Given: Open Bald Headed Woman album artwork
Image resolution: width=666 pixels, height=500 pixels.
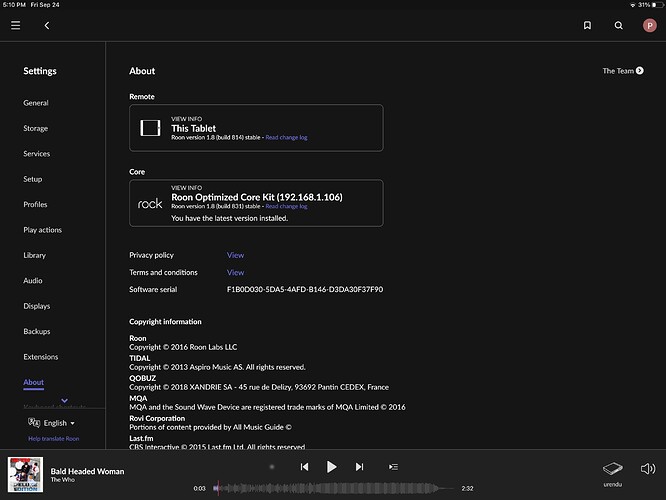Looking at the screenshot, I should pyautogui.click(x=25, y=475).
